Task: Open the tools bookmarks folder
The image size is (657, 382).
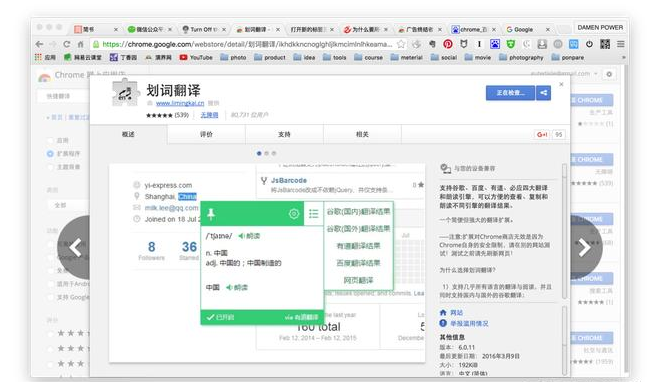Action: click(x=334, y=57)
